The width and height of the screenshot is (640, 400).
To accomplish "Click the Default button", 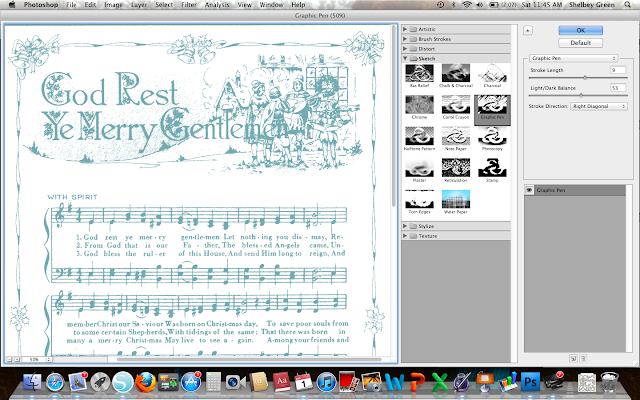I will coord(580,43).
